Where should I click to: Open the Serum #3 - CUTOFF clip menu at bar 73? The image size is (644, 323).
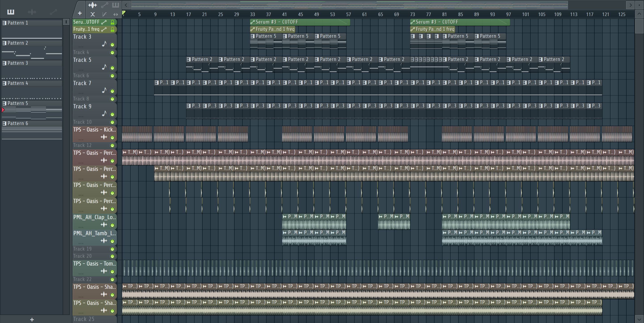(x=413, y=22)
